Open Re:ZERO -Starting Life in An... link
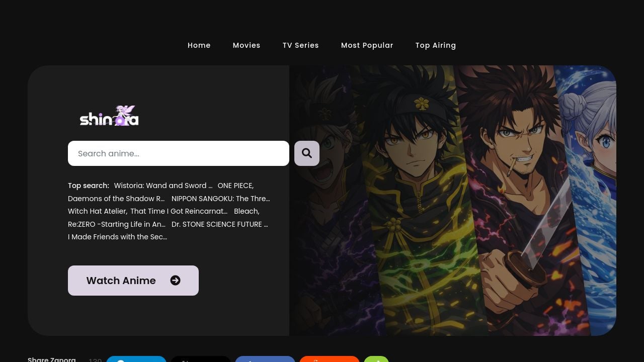The height and width of the screenshot is (362, 644). [x=117, y=224]
